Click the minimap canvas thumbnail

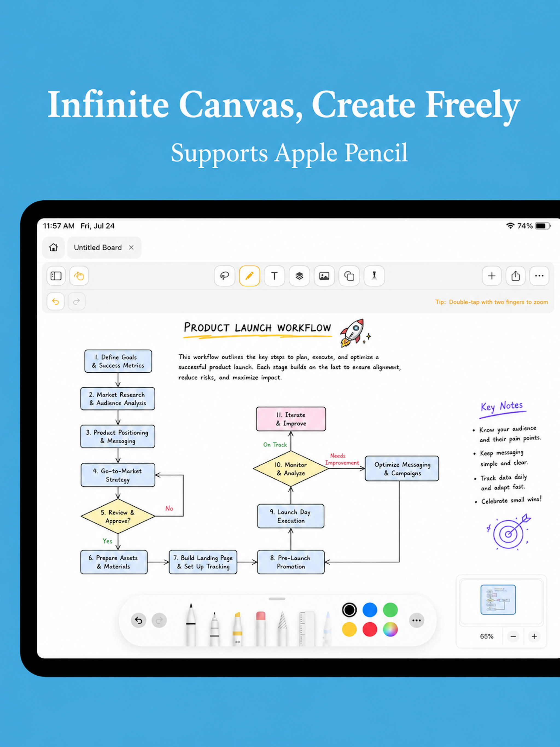498,600
